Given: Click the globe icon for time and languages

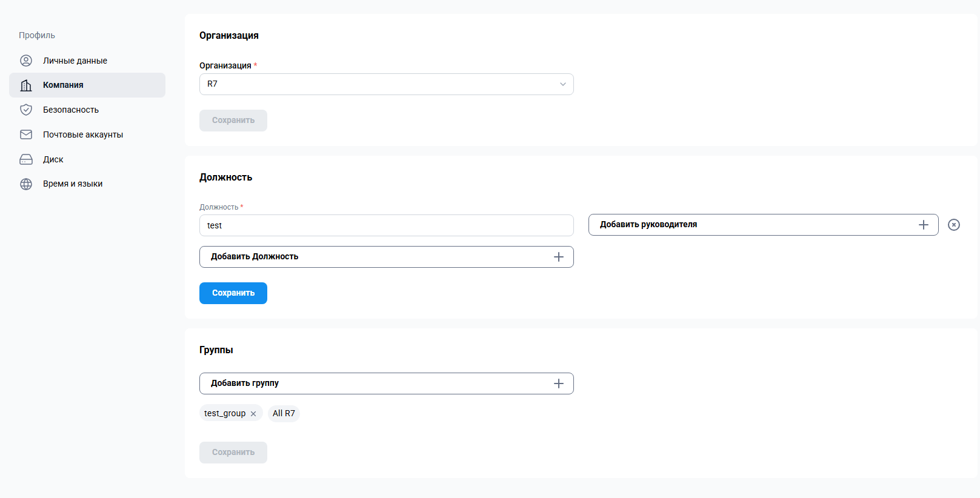Looking at the screenshot, I should [x=26, y=184].
